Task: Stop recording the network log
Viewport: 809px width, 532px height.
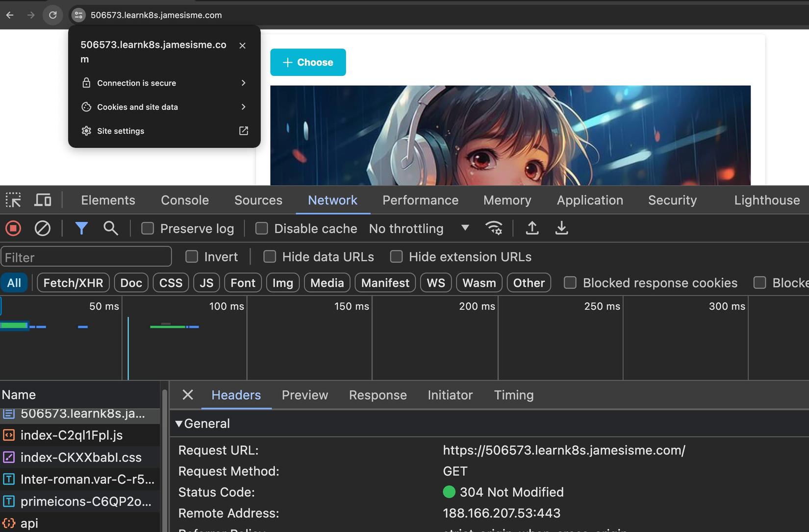Action: [x=13, y=228]
